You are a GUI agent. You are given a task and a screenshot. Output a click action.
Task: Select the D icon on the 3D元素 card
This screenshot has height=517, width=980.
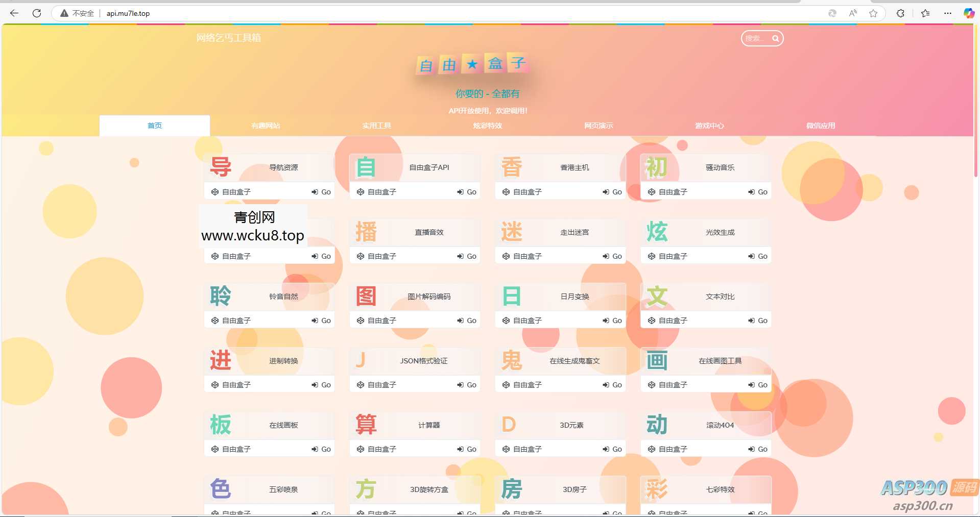coord(508,424)
